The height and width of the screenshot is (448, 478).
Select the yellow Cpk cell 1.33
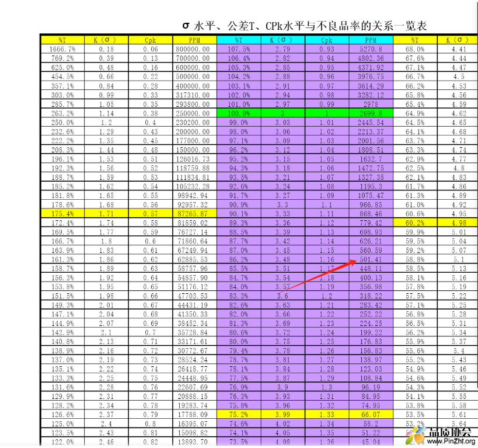coord(327,415)
